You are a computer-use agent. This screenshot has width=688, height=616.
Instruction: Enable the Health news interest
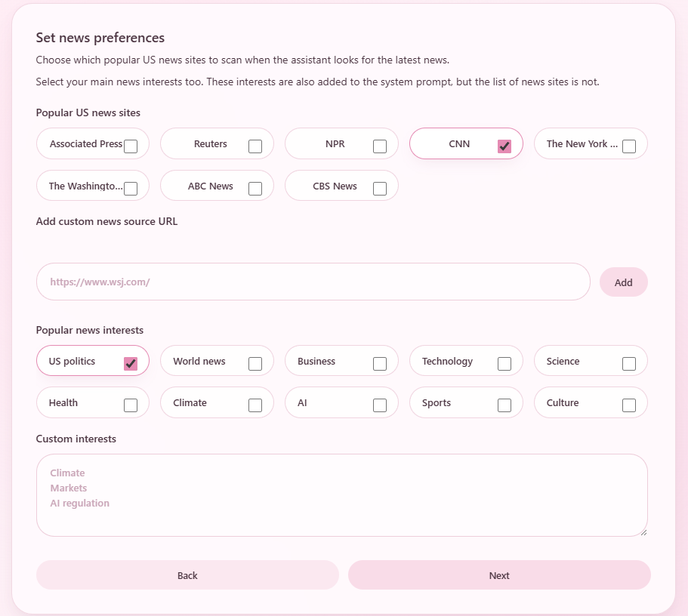pos(130,403)
